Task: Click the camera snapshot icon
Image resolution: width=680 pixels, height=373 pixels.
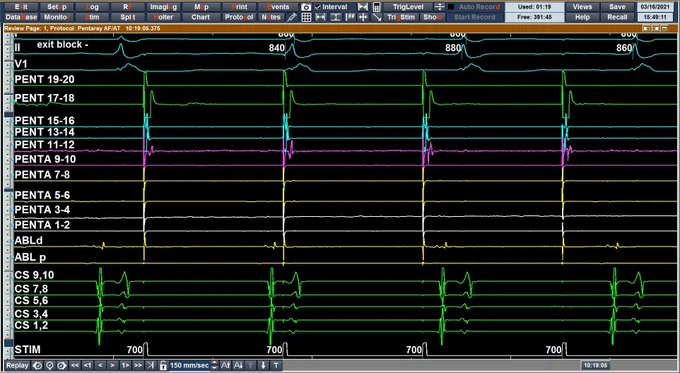Action: click(x=306, y=7)
